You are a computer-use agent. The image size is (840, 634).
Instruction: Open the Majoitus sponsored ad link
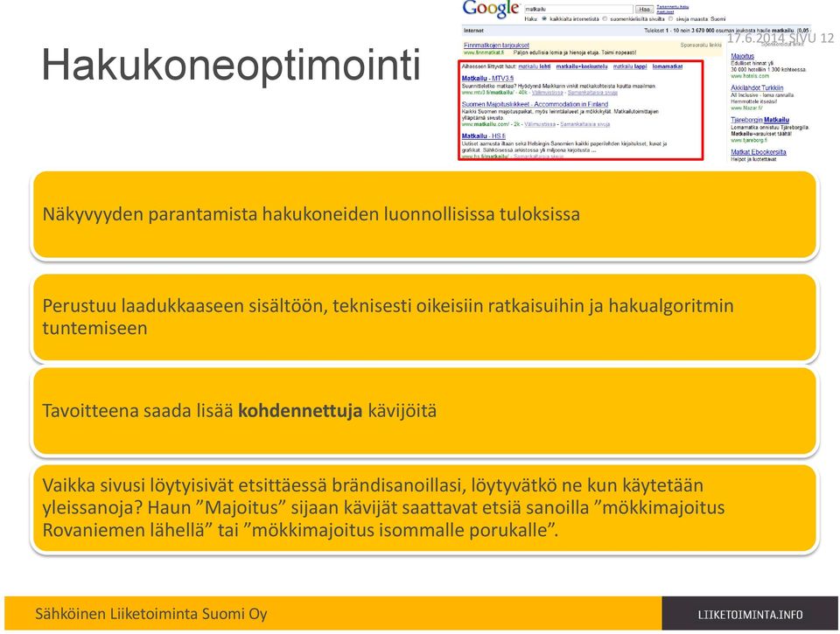click(x=743, y=56)
